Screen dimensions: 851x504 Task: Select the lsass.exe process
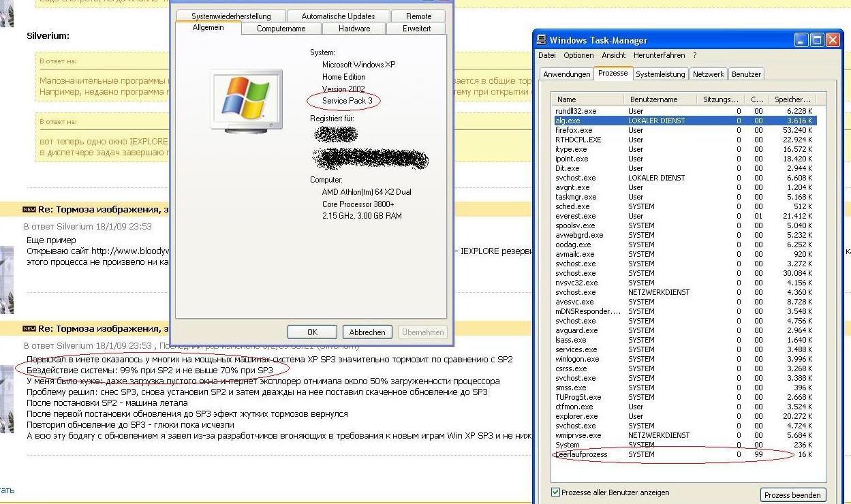[x=684, y=340]
